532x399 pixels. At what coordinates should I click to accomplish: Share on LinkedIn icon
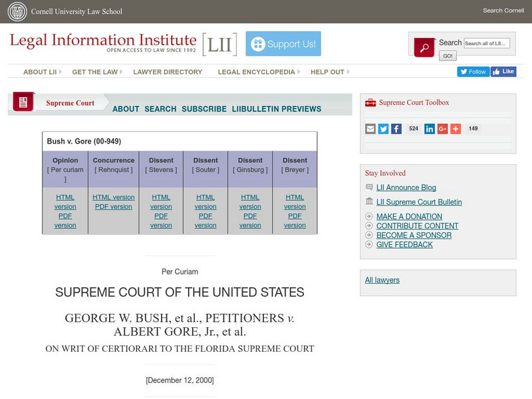pos(429,128)
